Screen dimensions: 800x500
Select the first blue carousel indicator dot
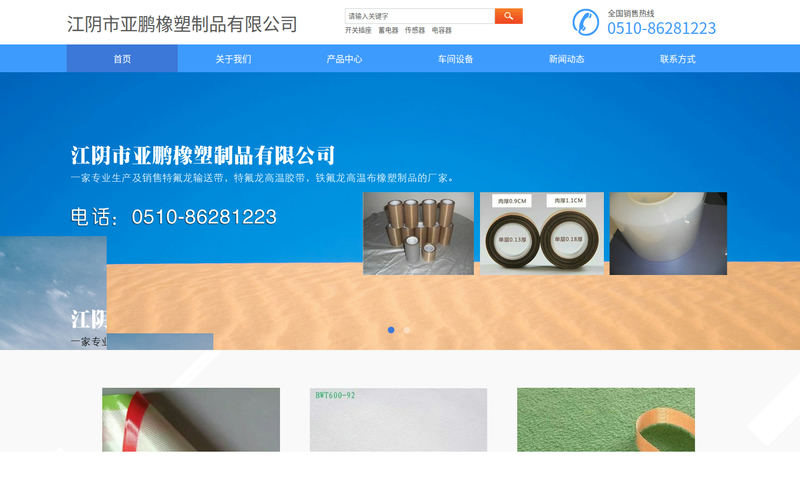pyautogui.click(x=391, y=330)
